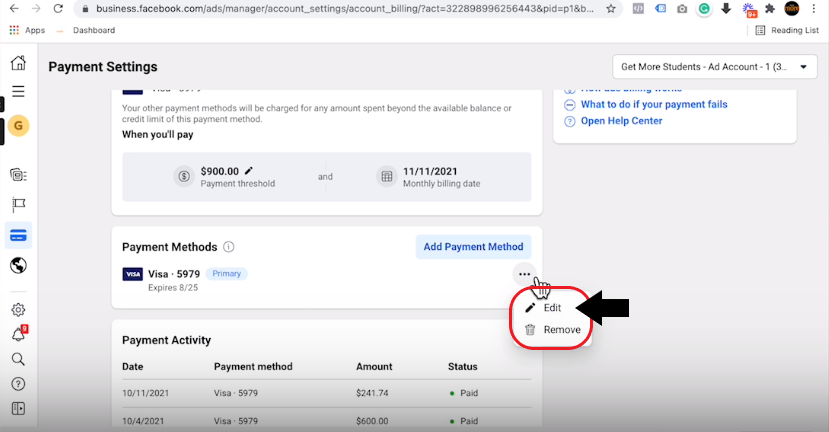Open the camera screenshot extension
The image size is (829, 432).
pos(682,8)
